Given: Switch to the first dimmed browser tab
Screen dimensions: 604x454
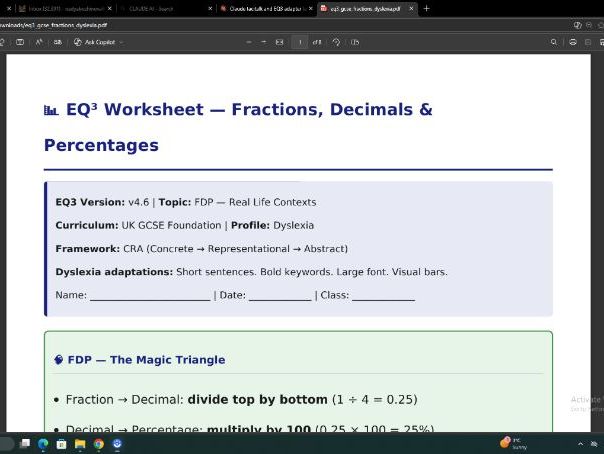Looking at the screenshot, I should click(x=62, y=8).
